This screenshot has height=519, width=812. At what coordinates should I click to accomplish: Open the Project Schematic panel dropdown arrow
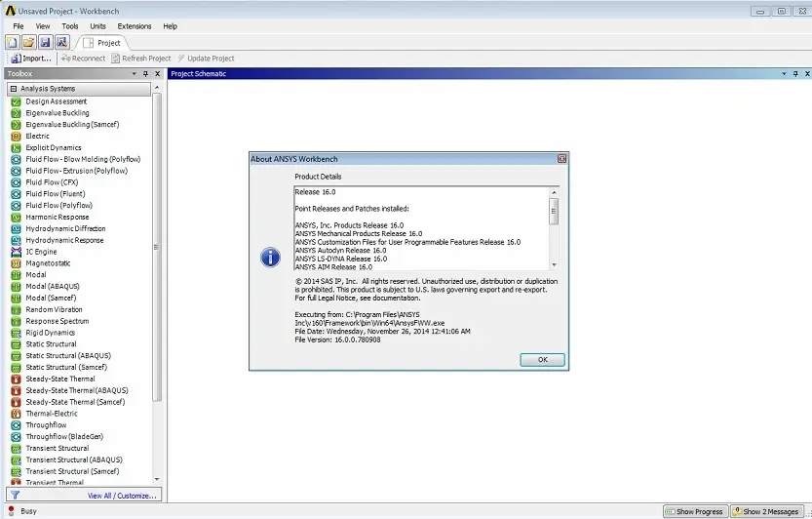tap(784, 73)
